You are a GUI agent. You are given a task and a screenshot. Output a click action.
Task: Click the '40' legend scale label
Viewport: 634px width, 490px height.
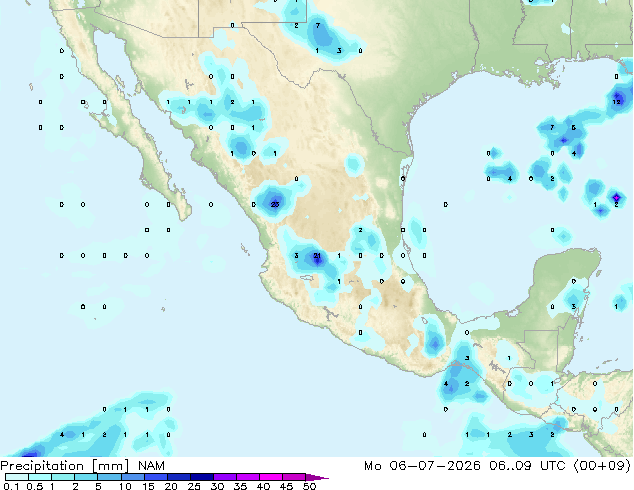(263, 486)
